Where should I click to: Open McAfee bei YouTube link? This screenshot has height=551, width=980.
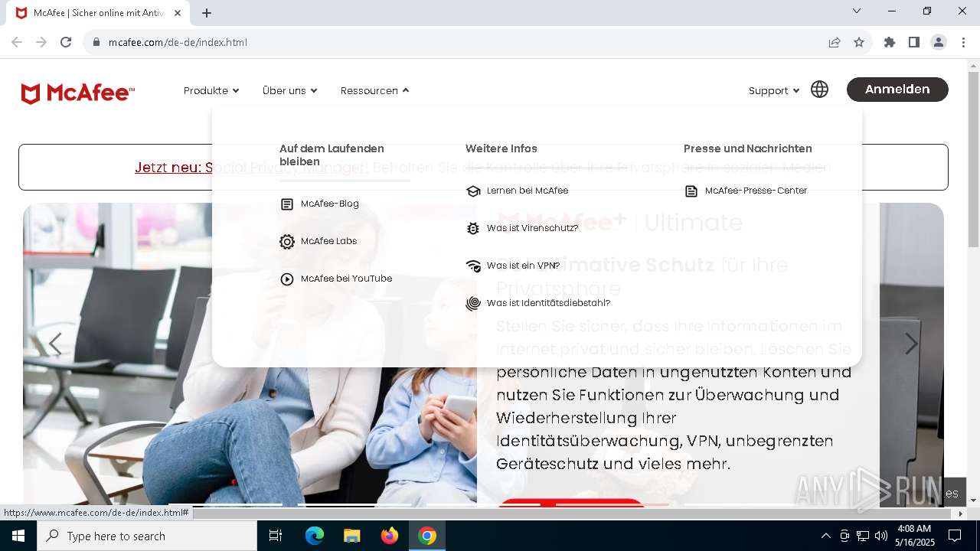click(347, 279)
